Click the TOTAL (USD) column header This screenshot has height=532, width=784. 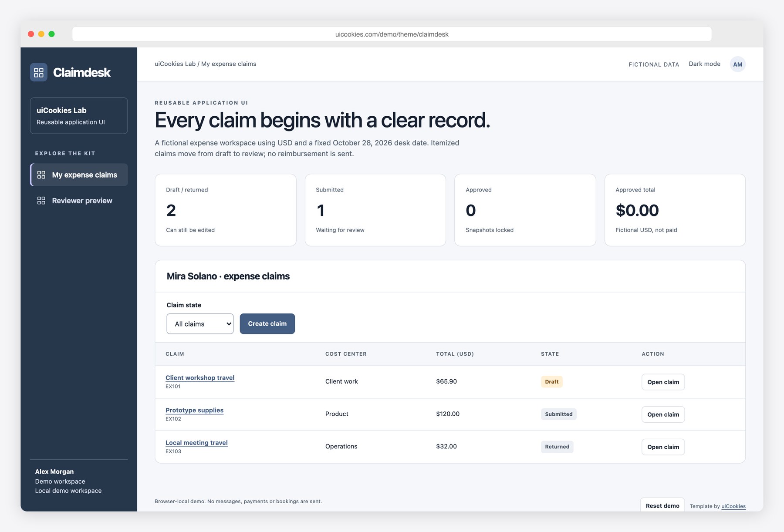(455, 354)
